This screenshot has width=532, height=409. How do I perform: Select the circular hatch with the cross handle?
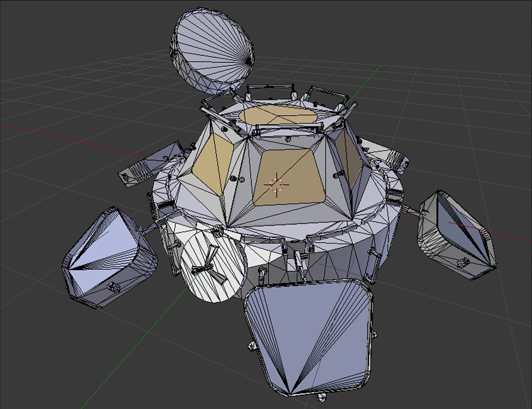pyautogui.click(x=214, y=267)
